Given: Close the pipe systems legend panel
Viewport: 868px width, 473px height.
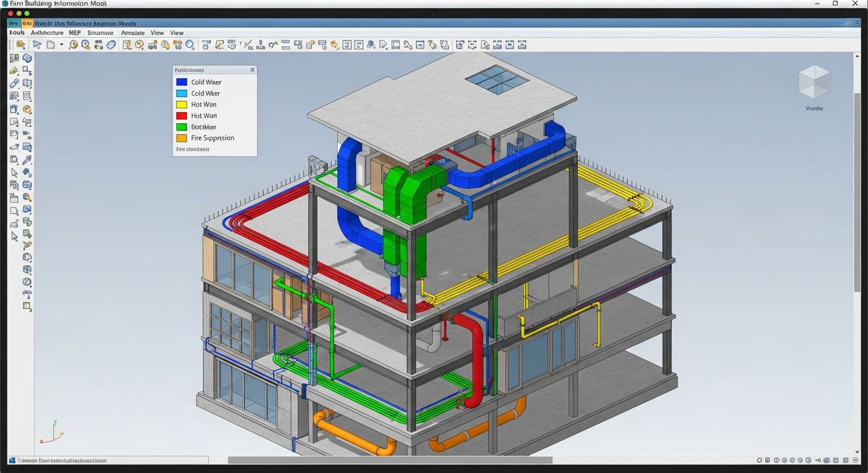Looking at the screenshot, I should click(x=252, y=70).
